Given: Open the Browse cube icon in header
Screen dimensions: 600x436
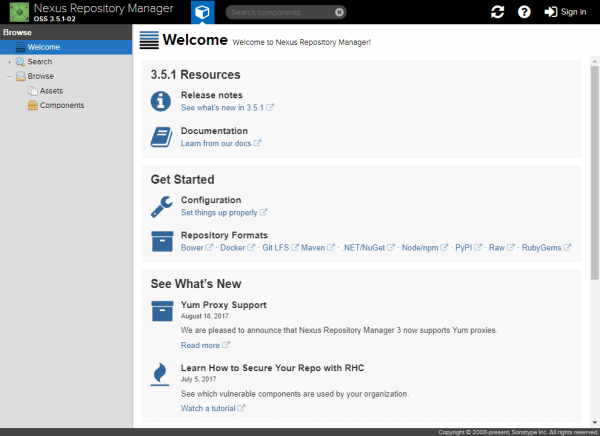Looking at the screenshot, I should (202, 12).
